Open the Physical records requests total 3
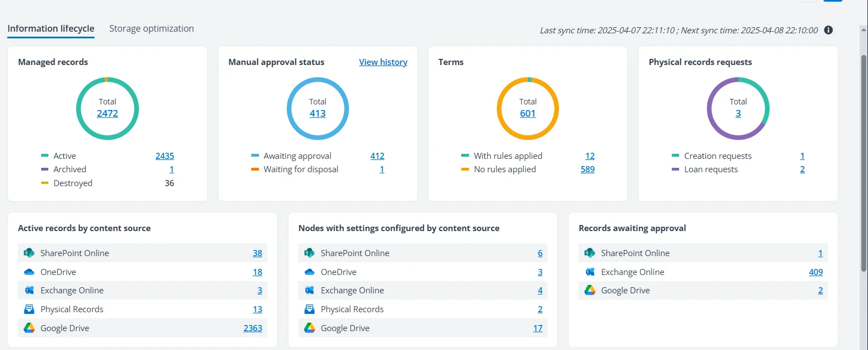The width and height of the screenshot is (868, 350). point(738,113)
